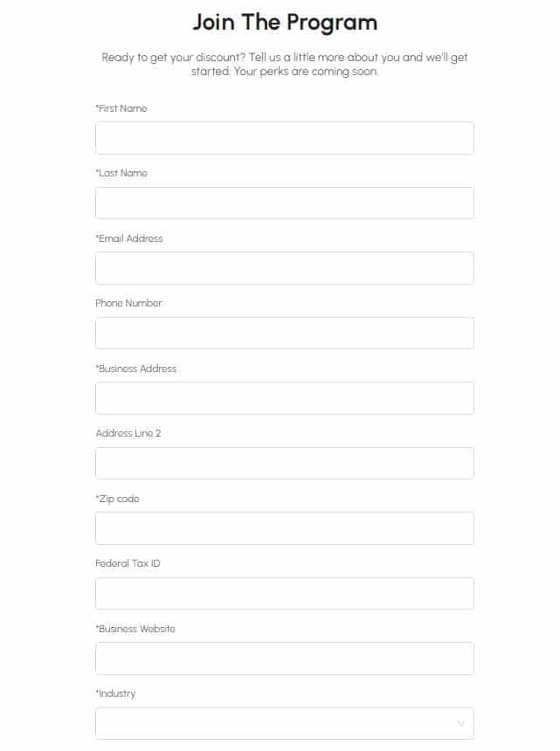Focus the Zip code input field

click(285, 528)
